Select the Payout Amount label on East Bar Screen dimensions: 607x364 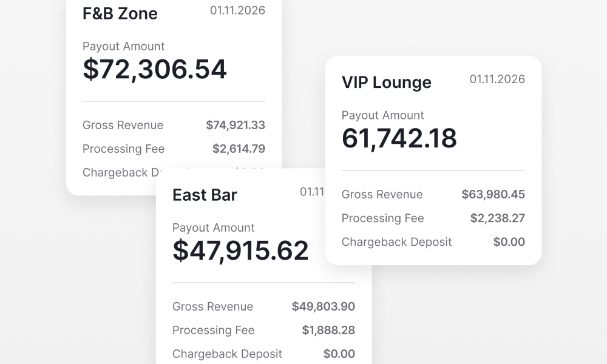point(214,227)
